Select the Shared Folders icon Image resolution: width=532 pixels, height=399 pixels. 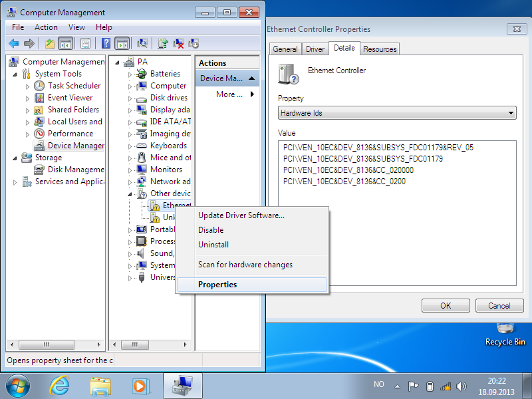coord(39,110)
